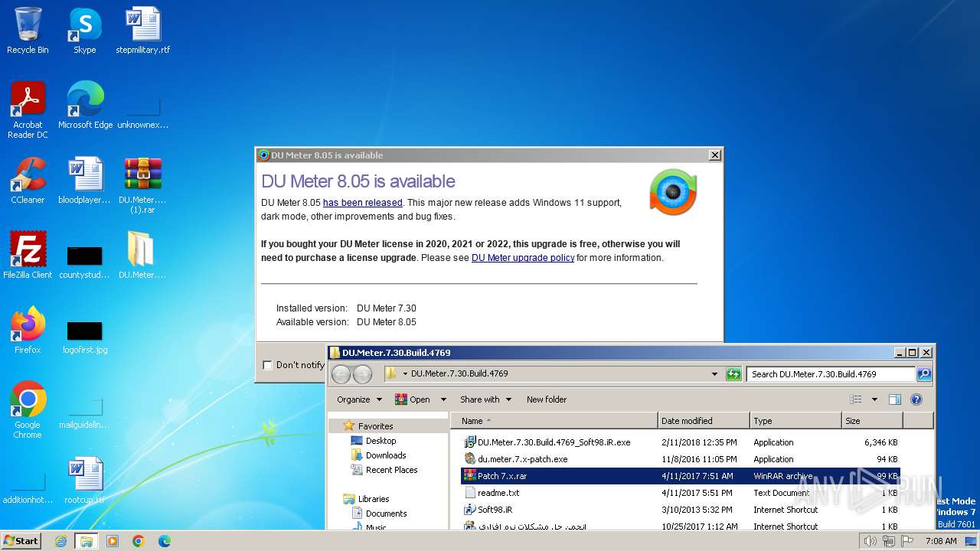Open FileZilla Client shortcut
The height and width of the screenshot is (551, 980).
(x=28, y=256)
